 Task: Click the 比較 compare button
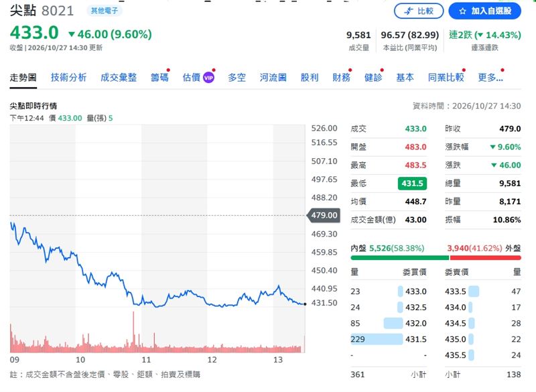419,11
